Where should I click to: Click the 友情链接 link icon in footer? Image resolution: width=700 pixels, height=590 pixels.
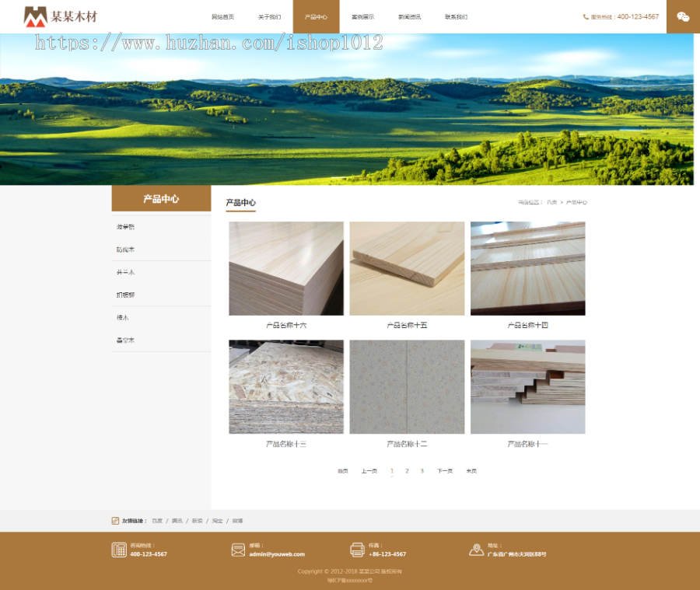(x=114, y=519)
